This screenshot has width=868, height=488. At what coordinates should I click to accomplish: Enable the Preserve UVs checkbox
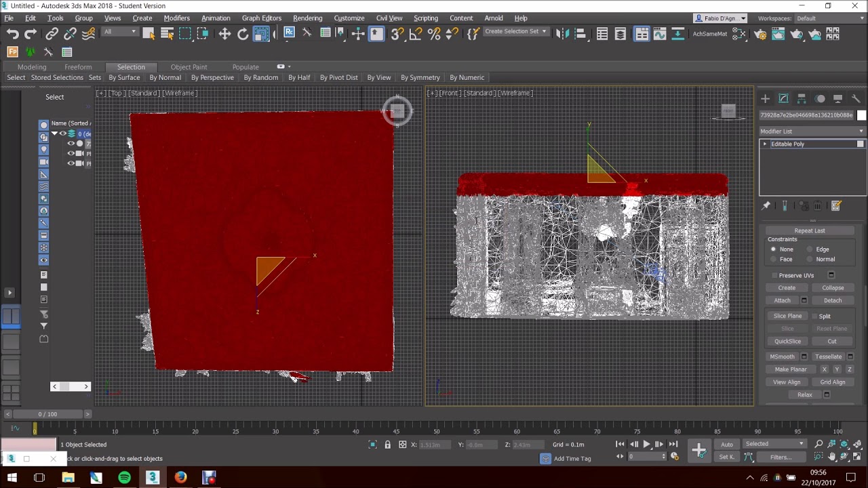(774, 276)
